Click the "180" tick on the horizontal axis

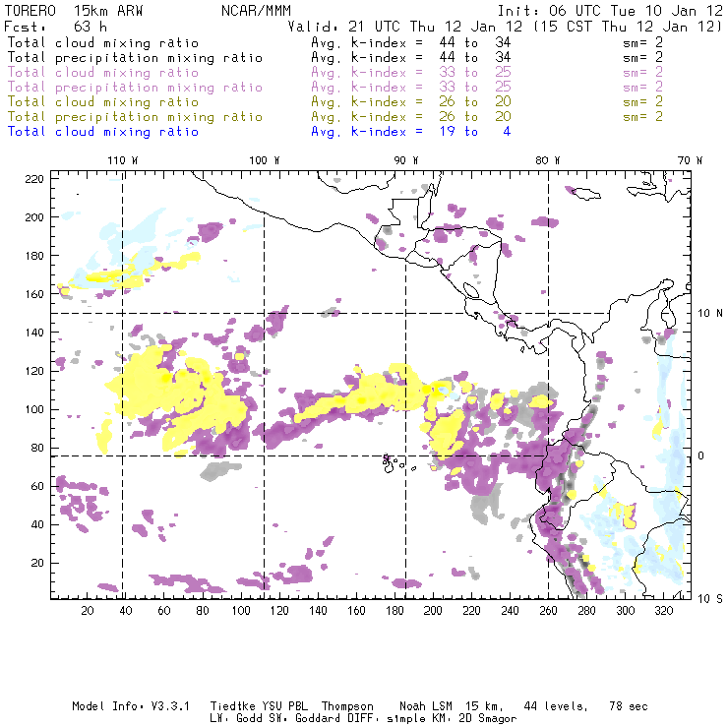coord(394,611)
